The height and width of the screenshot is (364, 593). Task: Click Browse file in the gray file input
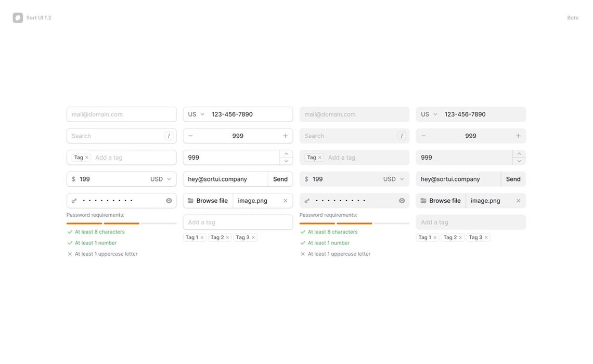441,201
